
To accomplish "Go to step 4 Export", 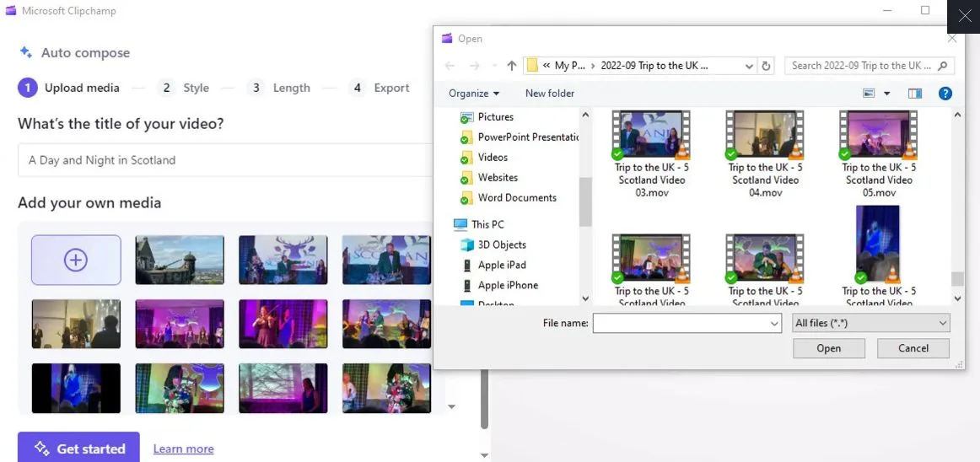I will [x=379, y=89].
